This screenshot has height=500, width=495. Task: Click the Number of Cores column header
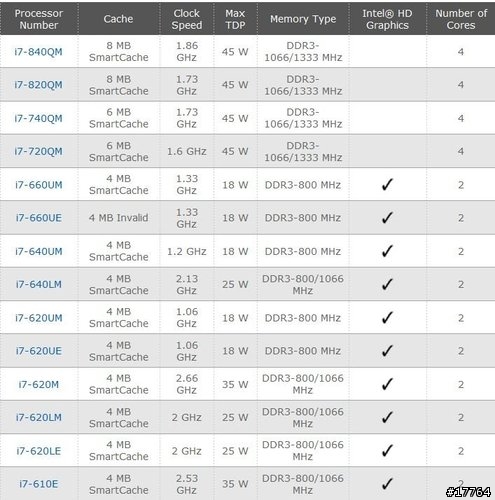(x=461, y=19)
